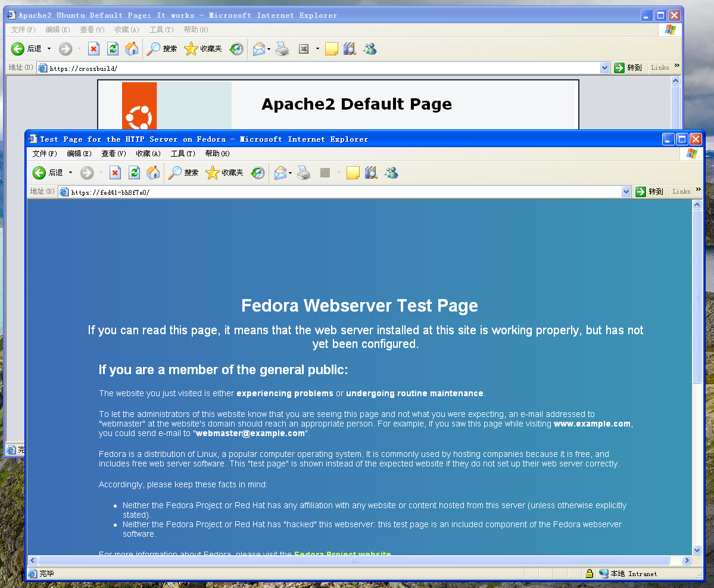The height and width of the screenshot is (588, 714).
Task: Click the Back arrow in the Apache2 window
Action: pos(18,49)
